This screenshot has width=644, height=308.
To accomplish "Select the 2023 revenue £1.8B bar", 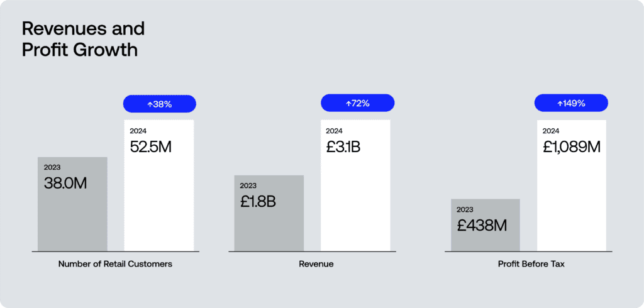I will [x=269, y=213].
